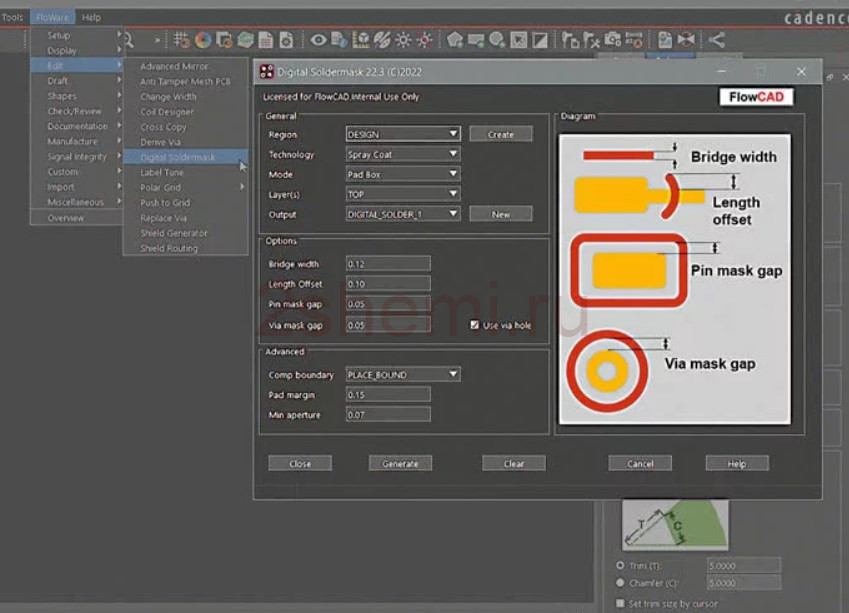Screen dimensions: 849x613
Task: Click the Length Offset input field
Action: point(388,284)
